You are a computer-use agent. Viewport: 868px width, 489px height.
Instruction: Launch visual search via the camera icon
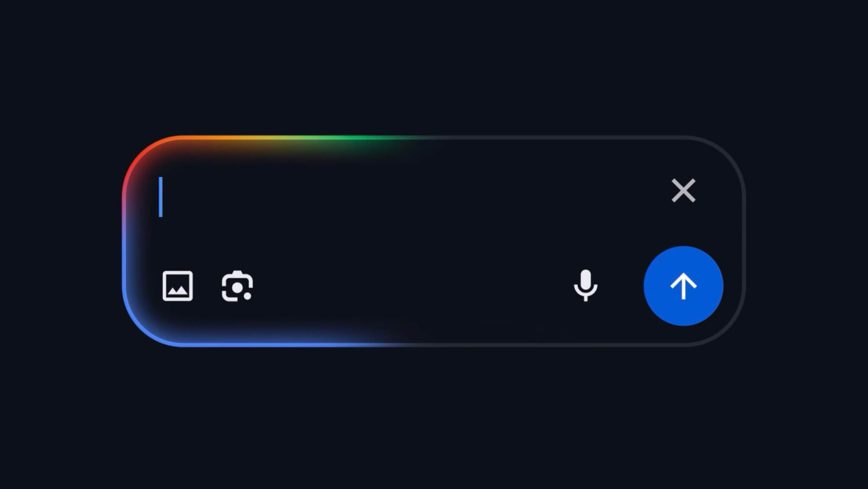237,286
